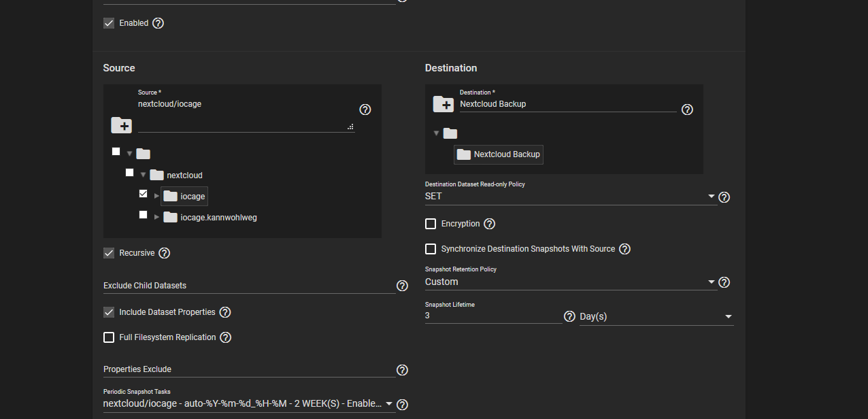
Task: Click the iocage folder icon in source tree
Action: click(x=170, y=196)
